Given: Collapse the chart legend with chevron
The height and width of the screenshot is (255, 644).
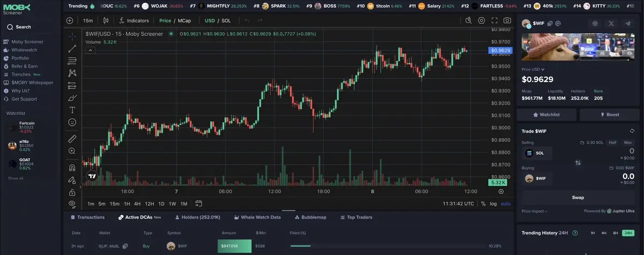Looking at the screenshot, I should [90, 50].
